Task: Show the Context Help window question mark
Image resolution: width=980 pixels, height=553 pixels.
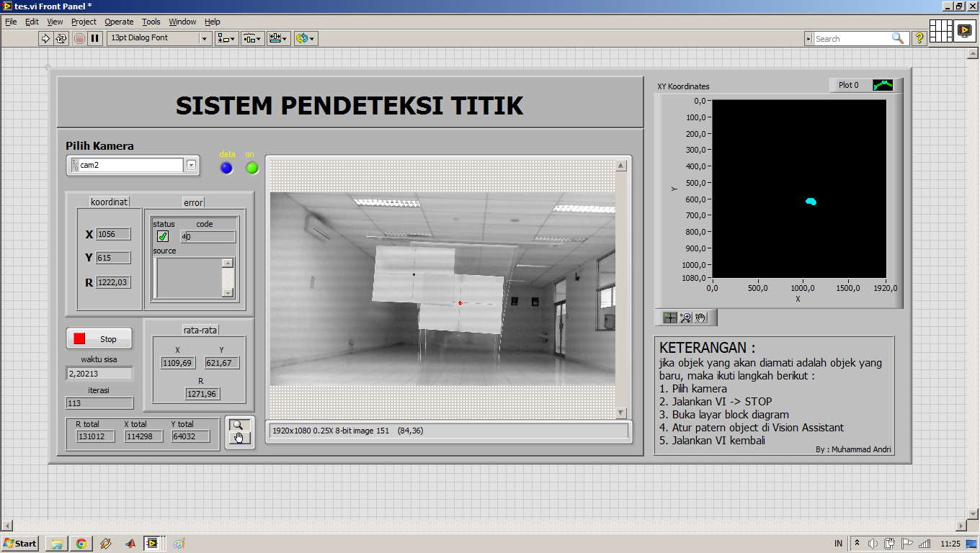Action: click(919, 38)
